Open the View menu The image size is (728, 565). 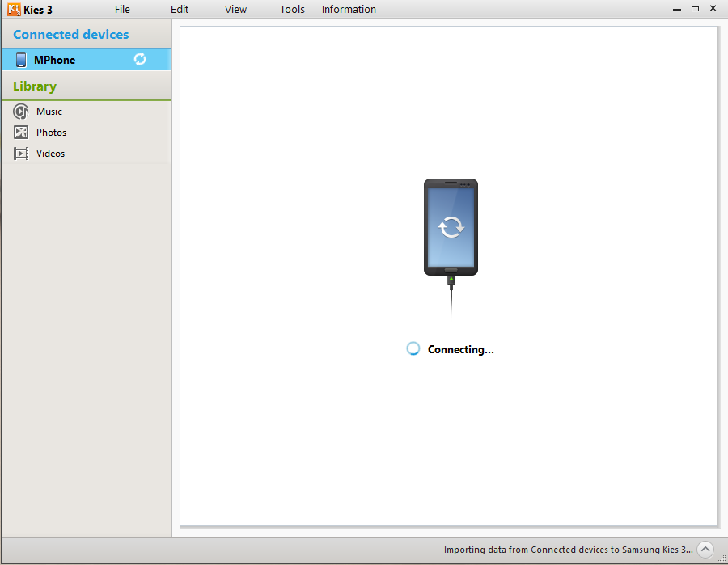tap(235, 10)
